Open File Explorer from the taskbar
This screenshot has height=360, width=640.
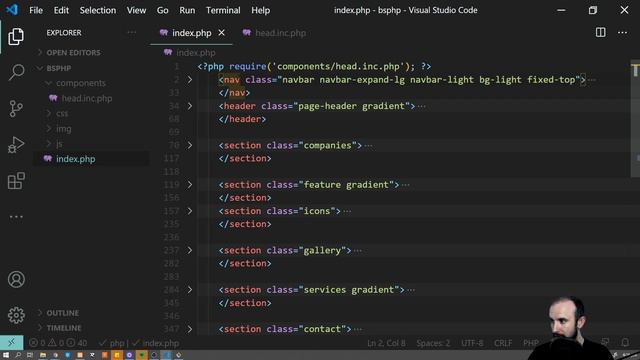tap(42, 355)
